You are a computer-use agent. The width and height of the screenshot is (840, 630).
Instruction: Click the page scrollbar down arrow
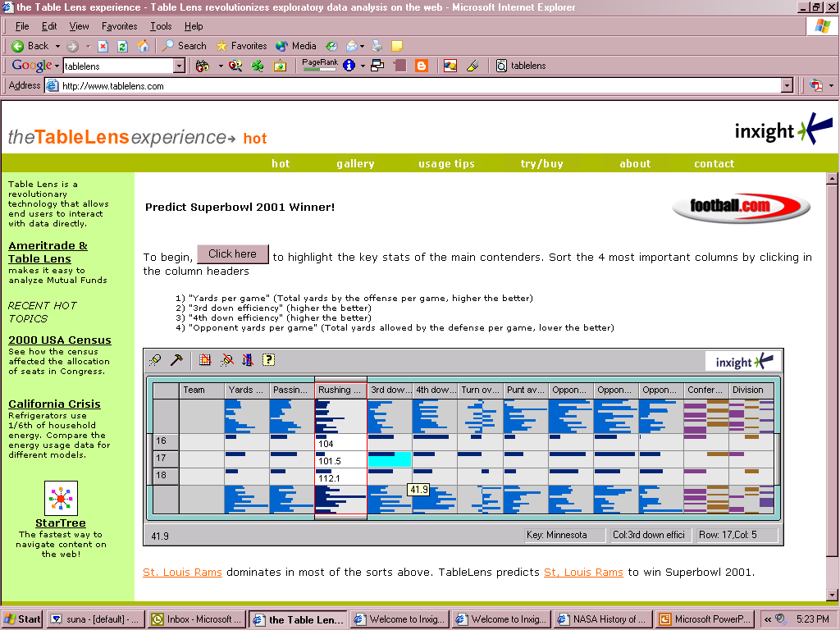832,594
